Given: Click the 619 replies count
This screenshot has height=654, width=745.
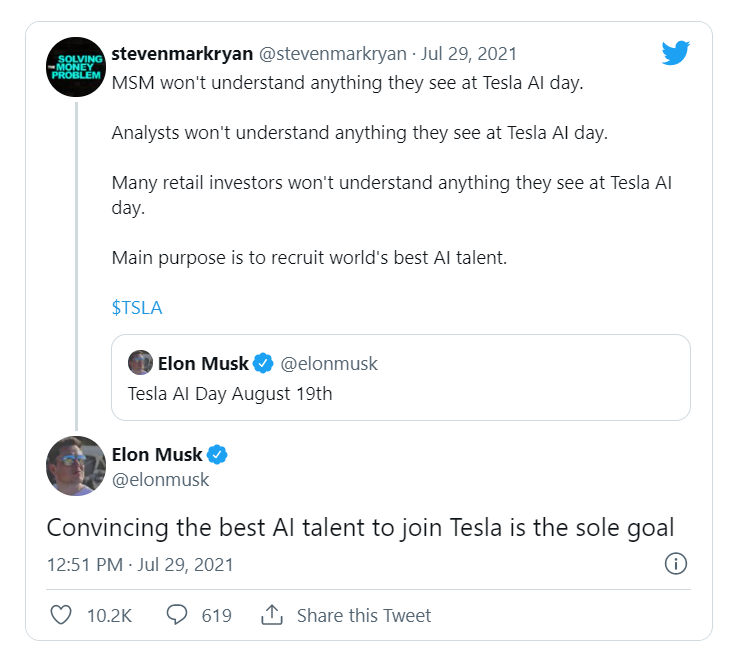Looking at the screenshot, I should point(216,616).
